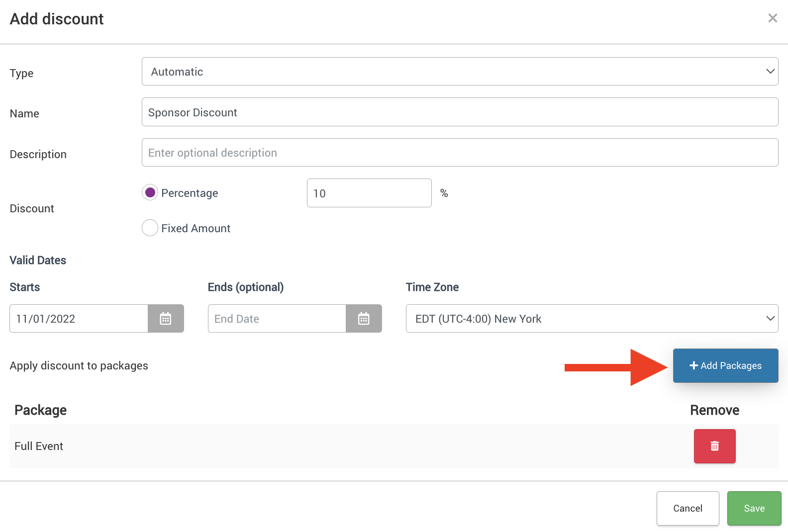Click the Cancel button

point(688,508)
